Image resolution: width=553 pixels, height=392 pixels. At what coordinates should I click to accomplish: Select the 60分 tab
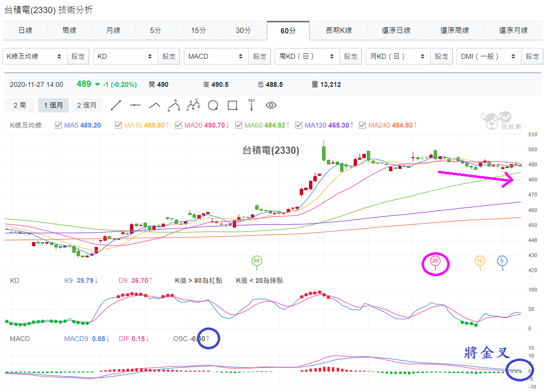[288, 31]
